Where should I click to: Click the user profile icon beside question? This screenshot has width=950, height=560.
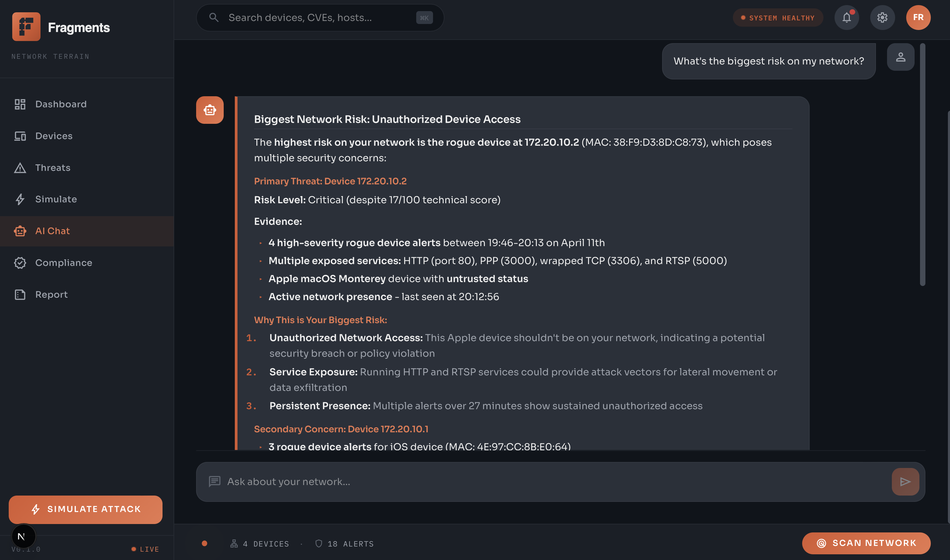tap(900, 57)
